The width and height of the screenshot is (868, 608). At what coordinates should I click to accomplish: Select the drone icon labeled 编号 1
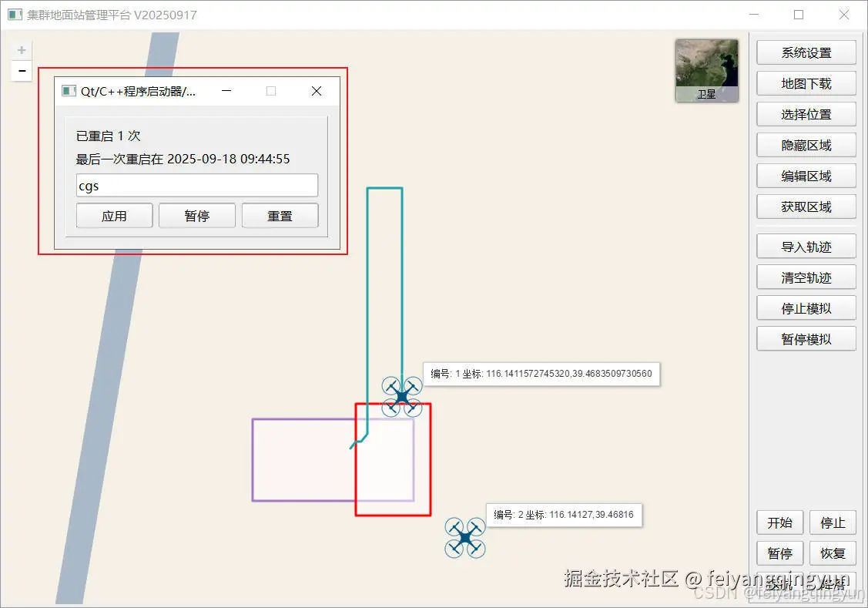point(402,395)
